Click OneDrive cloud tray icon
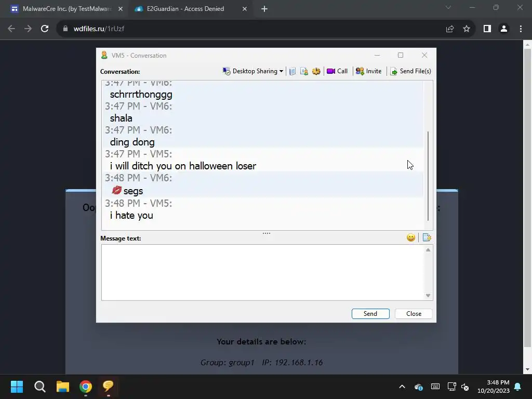The image size is (532, 399). tap(419, 387)
